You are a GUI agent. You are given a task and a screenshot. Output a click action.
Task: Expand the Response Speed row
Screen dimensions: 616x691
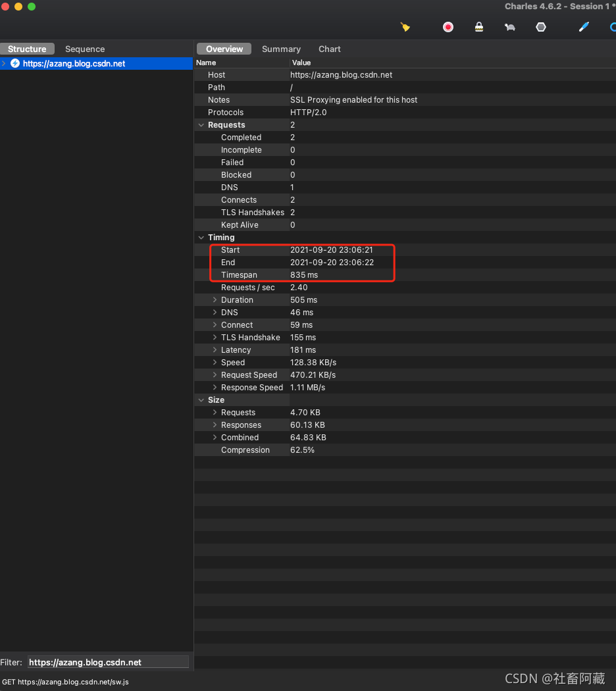pyautogui.click(x=215, y=388)
